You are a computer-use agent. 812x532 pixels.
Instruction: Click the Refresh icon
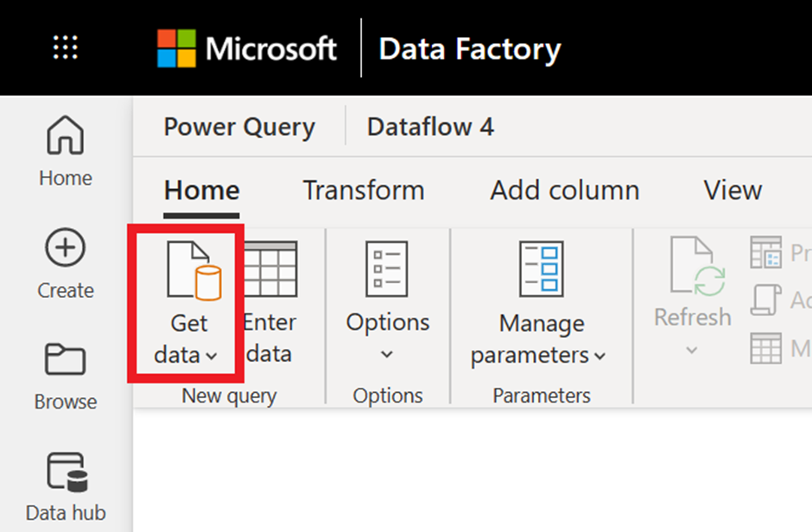pyautogui.click(x=698, y=267)
